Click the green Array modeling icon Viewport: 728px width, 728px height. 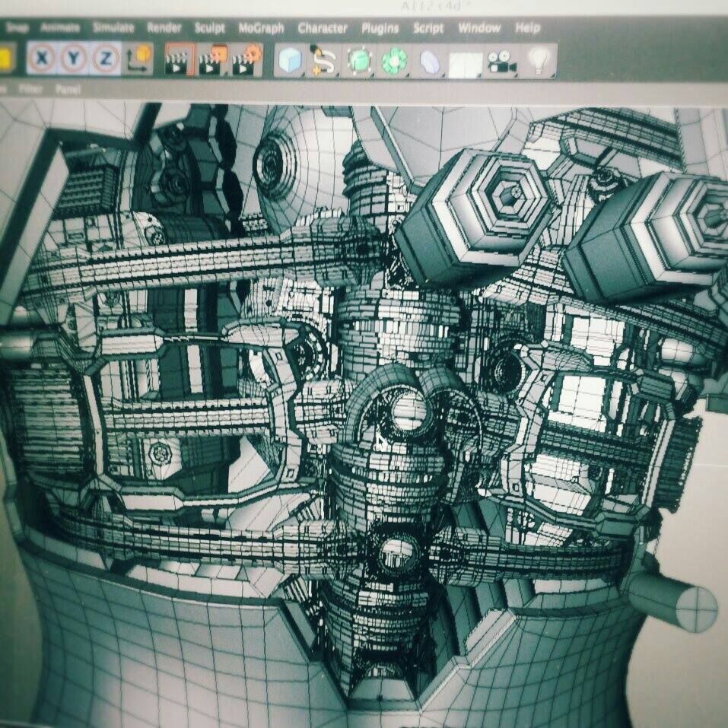[x=394, y=62]
